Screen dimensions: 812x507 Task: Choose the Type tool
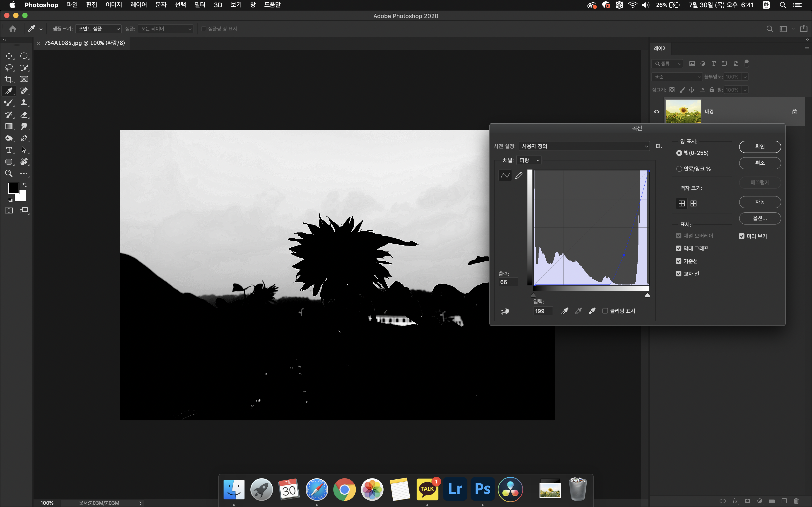pos(9,150)
